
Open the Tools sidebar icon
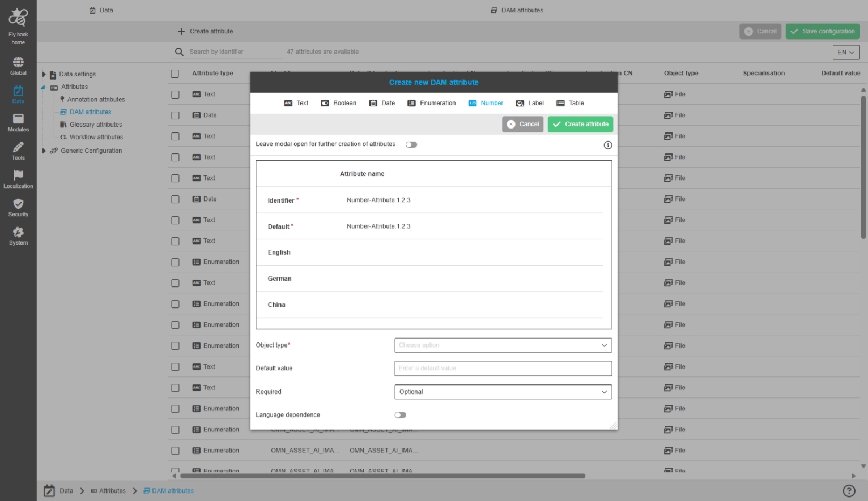point(18,151)
